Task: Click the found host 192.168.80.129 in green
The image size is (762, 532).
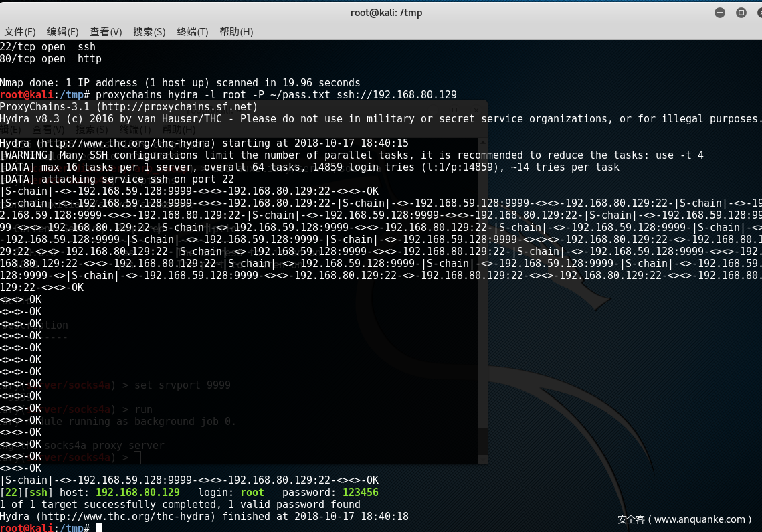Action: [138, 493]
